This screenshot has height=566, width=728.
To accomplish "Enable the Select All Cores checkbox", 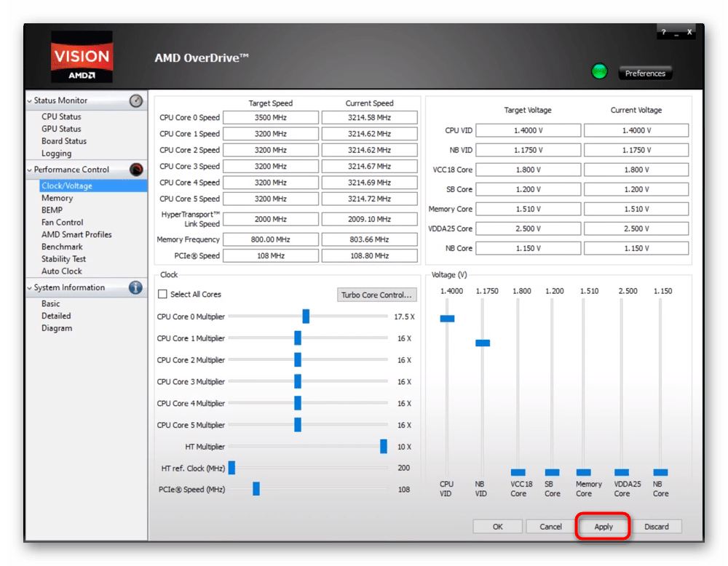I will (163, 295).
